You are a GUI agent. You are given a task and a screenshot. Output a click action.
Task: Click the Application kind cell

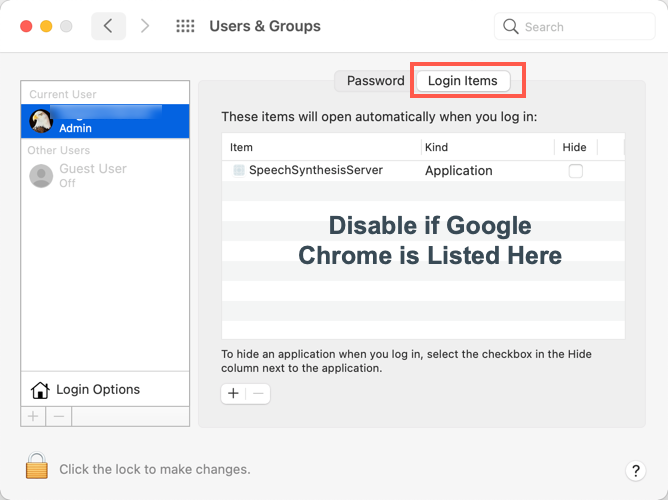[458, 171]
